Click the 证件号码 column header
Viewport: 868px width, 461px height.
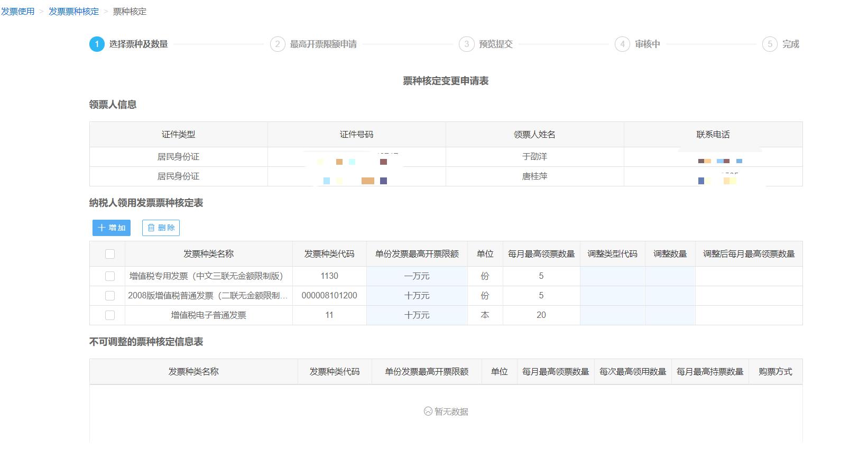point(356,135)
